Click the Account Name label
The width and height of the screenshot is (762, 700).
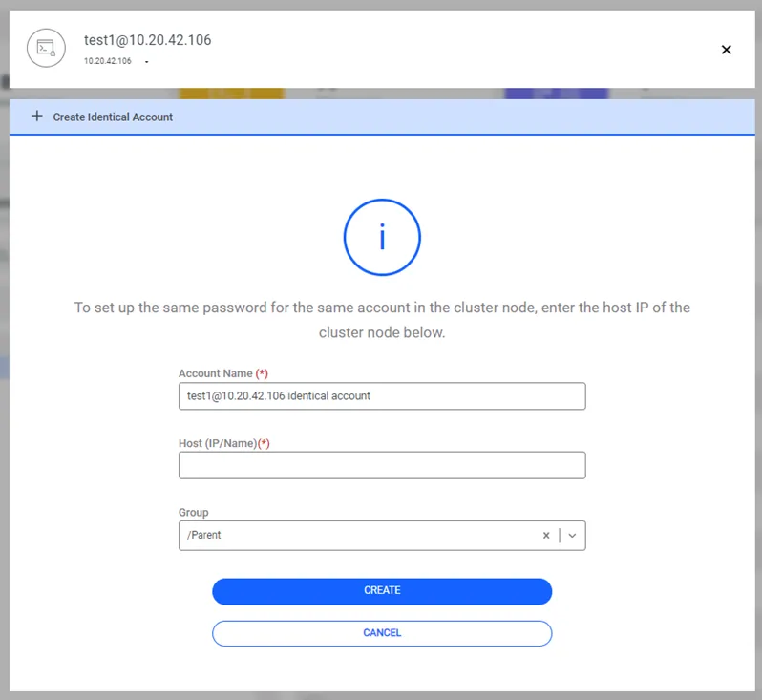coord(223,373)
